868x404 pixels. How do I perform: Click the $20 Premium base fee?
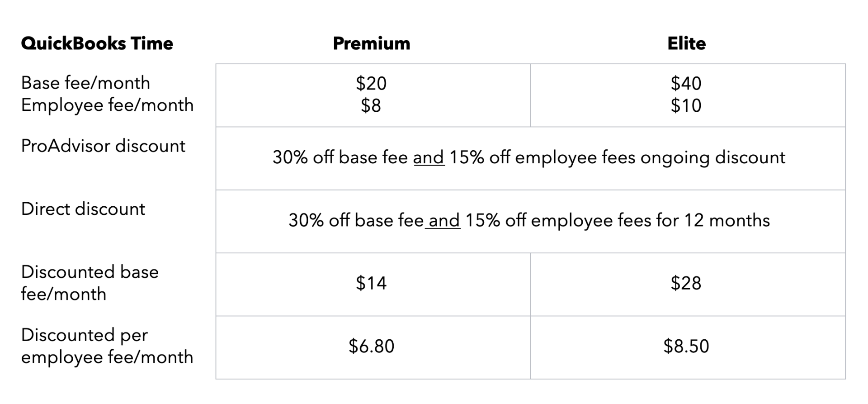pos(371,83)
